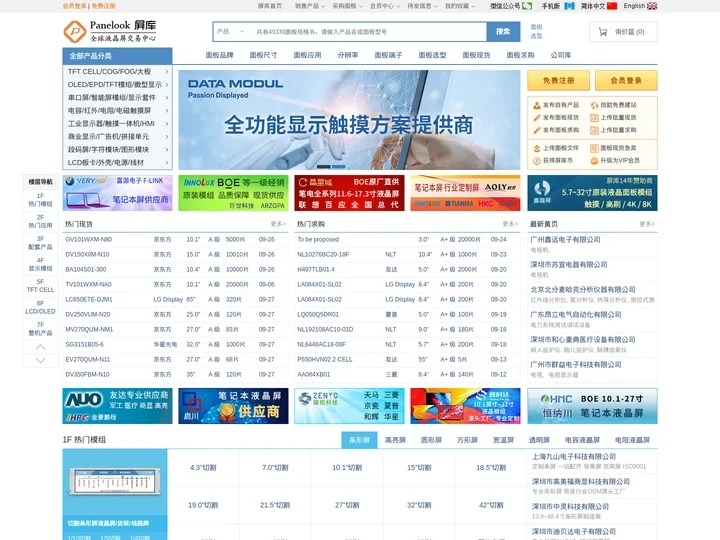This screenshot has height=540, width=720.
Task: Open the 面板尺寸 nav menu
Action: (x=263, y=55)
